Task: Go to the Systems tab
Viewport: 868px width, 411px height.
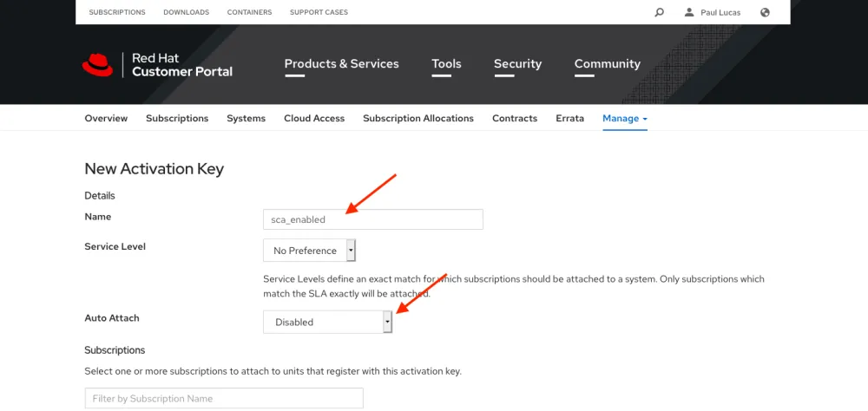Action: (x=246, y=118)
